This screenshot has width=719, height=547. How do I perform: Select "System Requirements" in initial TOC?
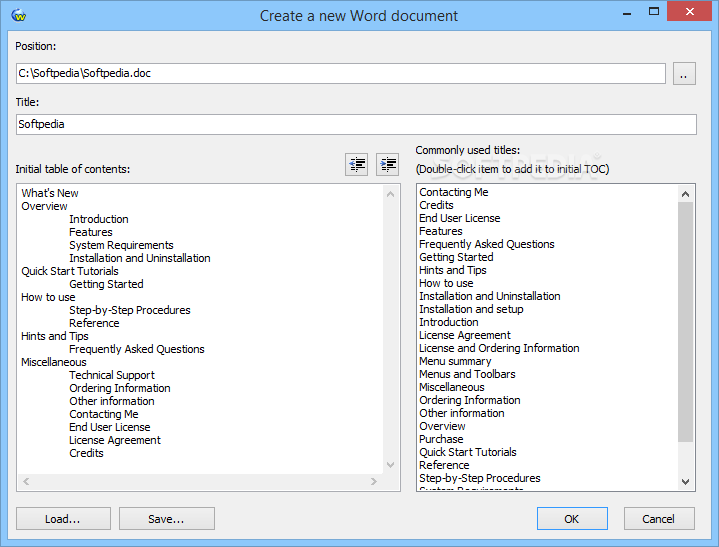[121, 245]
